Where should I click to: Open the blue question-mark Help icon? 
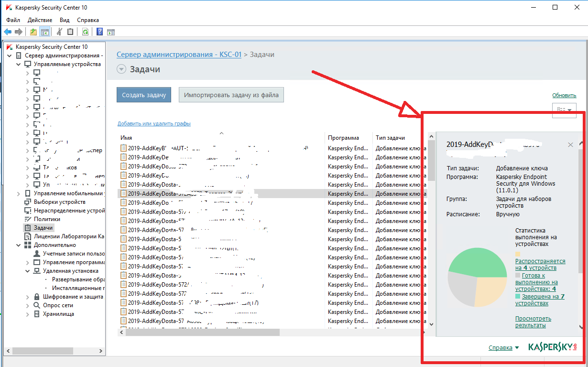tap(99, 32)
